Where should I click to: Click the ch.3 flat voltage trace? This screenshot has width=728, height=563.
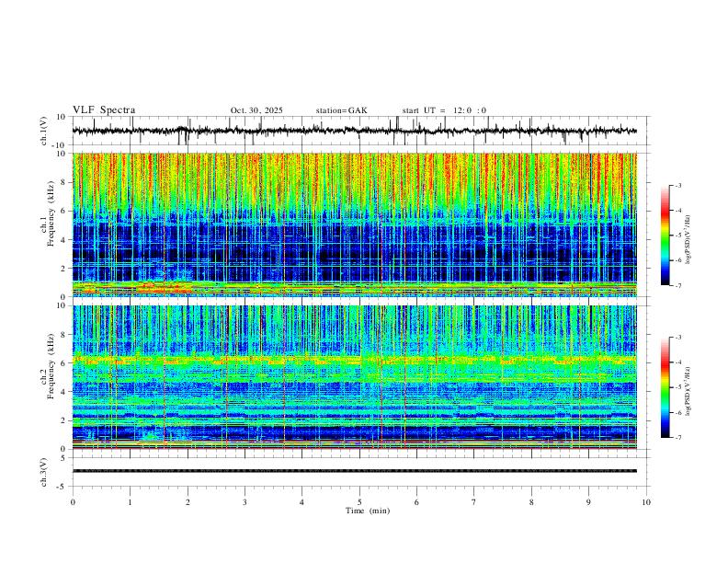354,471
